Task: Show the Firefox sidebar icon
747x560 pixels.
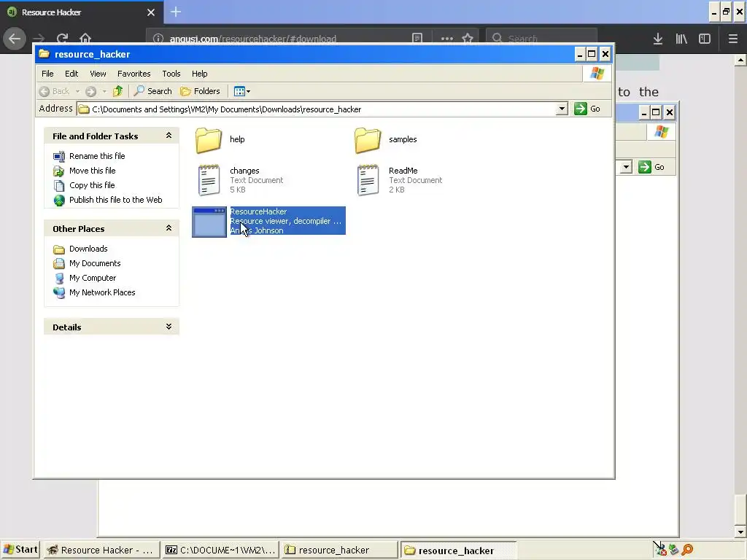Action: tap(705, 39)
